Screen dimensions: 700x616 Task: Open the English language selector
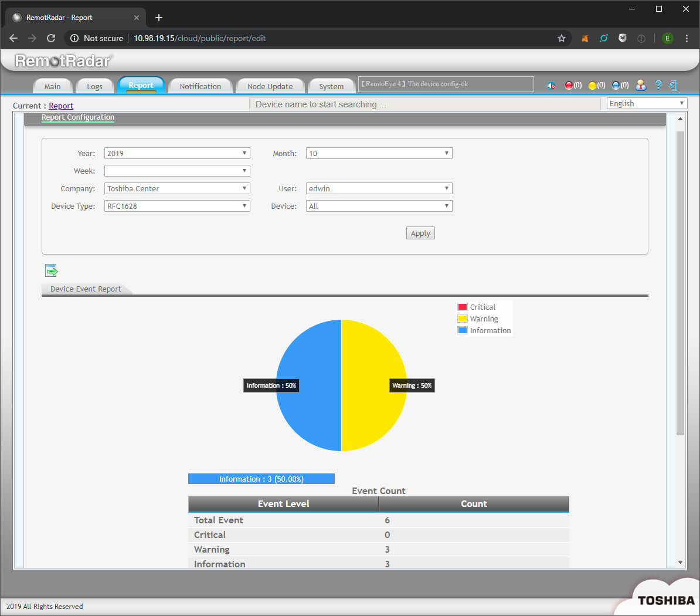(646, 103)
